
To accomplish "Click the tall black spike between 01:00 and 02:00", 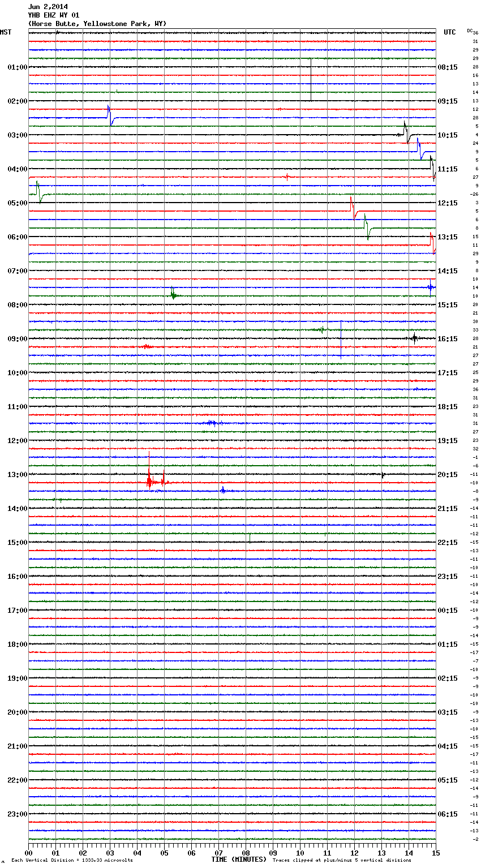I will [x=311, y=79].
